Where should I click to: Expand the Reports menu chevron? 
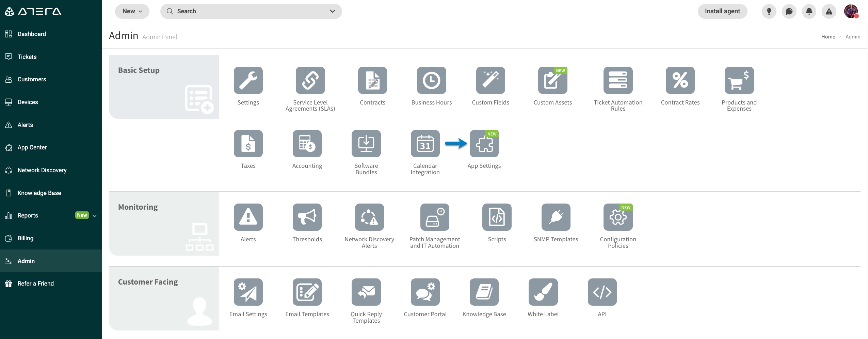coord(95,216)
